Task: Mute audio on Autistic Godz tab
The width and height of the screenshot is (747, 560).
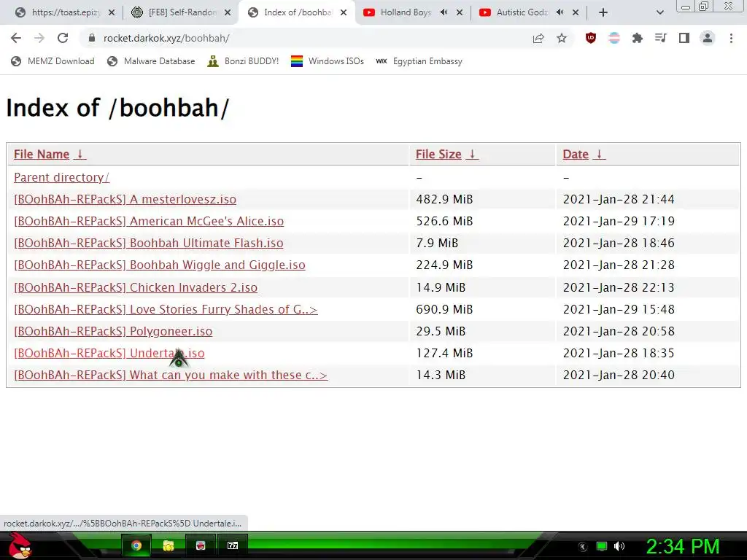Action: [x=560, y=12]
